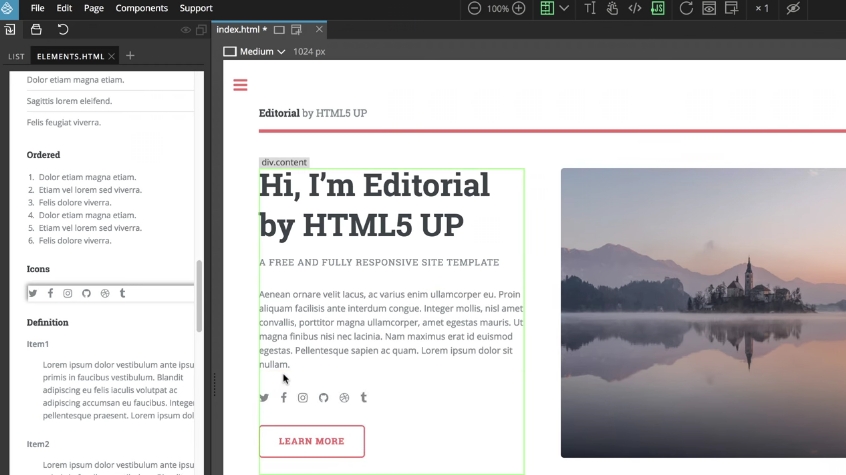
Task: Open the code editor icon
Action: pos(634,8)
